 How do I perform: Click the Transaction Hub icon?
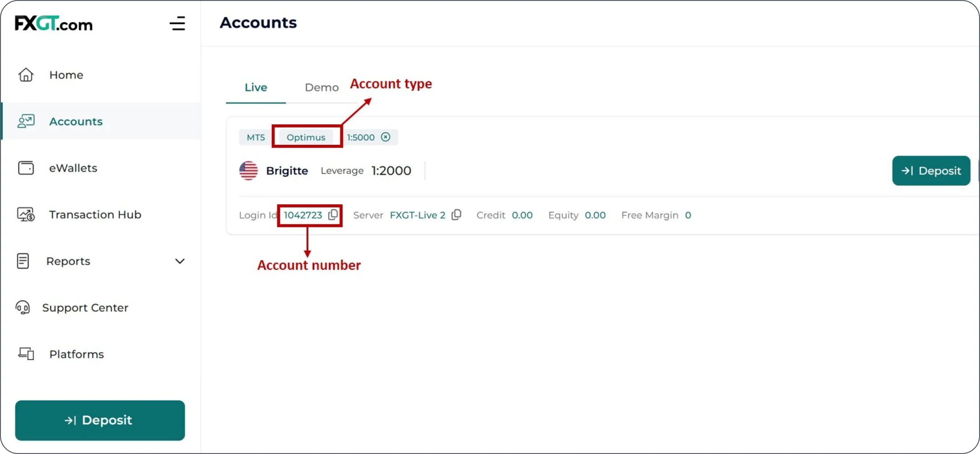point(26,214)
